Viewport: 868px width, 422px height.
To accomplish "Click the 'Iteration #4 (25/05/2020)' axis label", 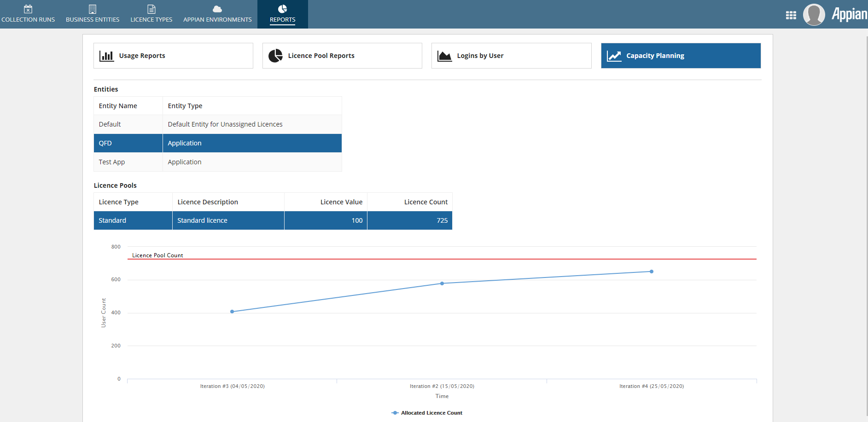I will click(652, 386).
